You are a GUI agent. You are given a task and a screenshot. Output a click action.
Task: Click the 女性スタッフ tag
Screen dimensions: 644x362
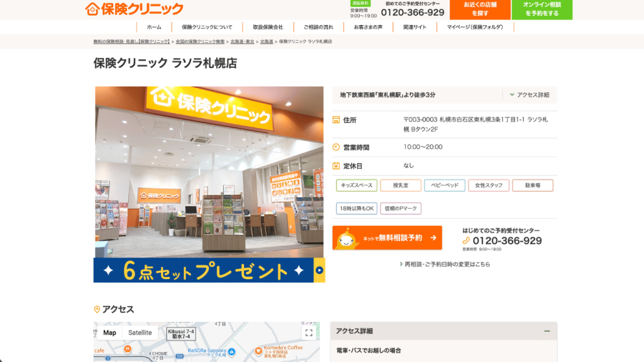coord(488,185)
